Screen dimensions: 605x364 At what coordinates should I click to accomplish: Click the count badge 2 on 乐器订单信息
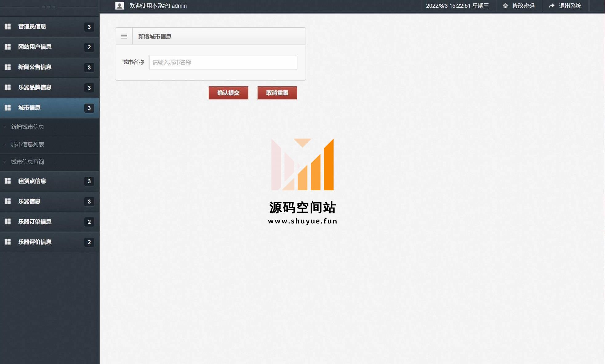pyautogui.click(x=89, y=222)
